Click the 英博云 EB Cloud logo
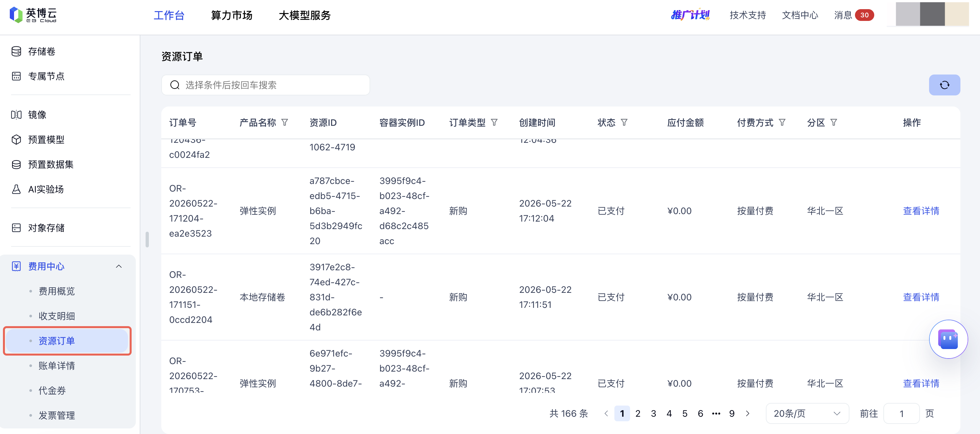Image resolution: width=980 pixels, height=434 pixels. point(33,15)
